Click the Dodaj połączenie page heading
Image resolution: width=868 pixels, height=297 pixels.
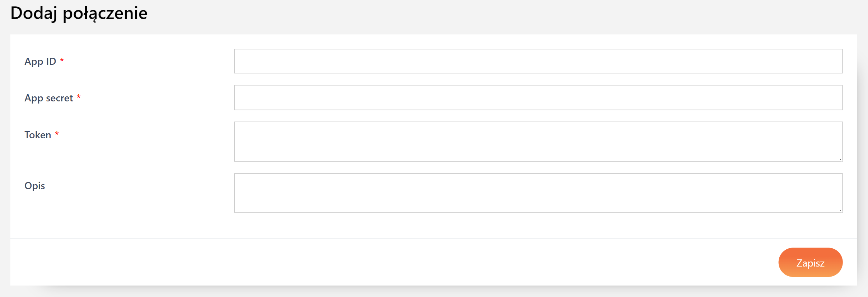click(x=79, y=13)
